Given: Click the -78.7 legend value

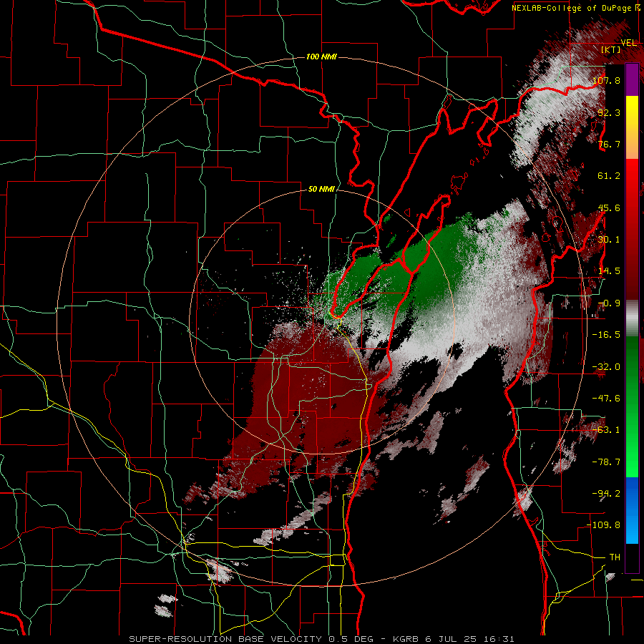Looking at the screenshot, I should (x=606, y=462).
